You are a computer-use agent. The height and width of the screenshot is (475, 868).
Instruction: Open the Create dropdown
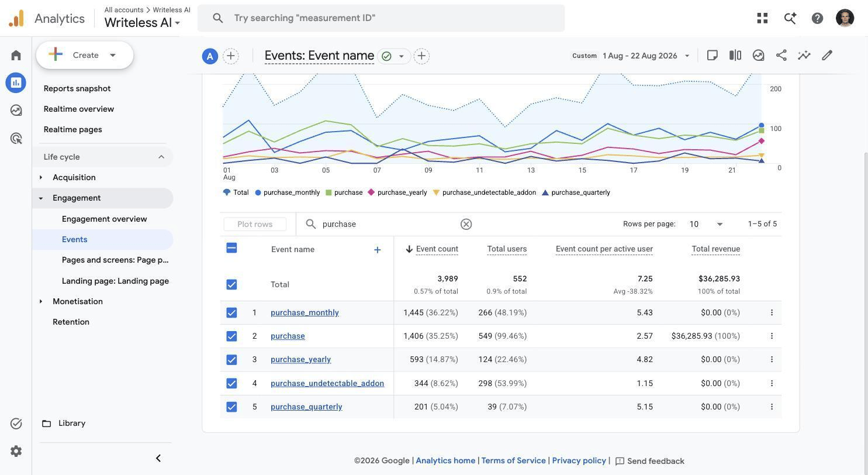click(85, 55)
